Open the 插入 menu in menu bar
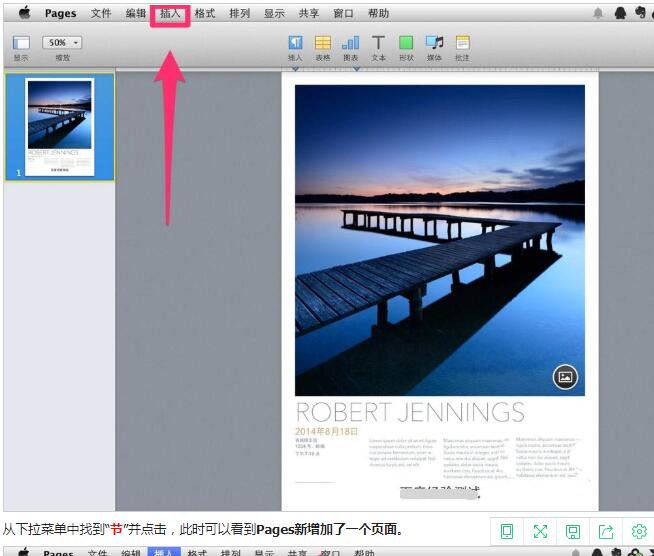The height and width of the screenshot is (556, 654). [x=170, y=14]
